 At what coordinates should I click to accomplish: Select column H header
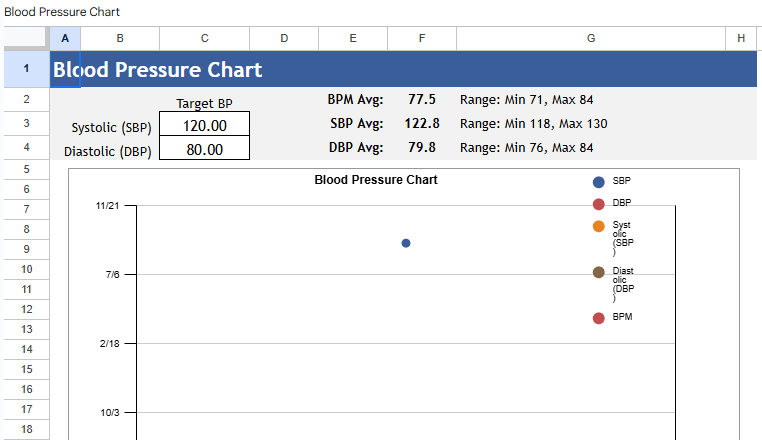pos(741,38)
